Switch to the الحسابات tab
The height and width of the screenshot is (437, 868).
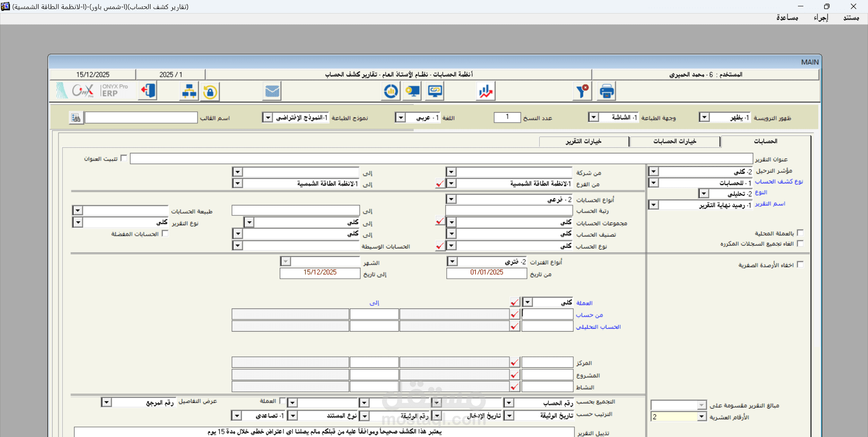[x=765, y=142]
